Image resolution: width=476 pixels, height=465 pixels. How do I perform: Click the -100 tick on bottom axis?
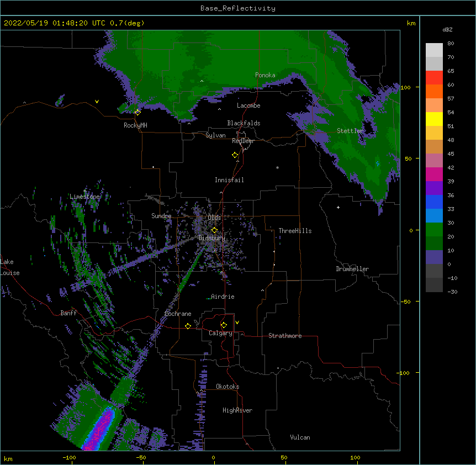[x=69, y=457]
